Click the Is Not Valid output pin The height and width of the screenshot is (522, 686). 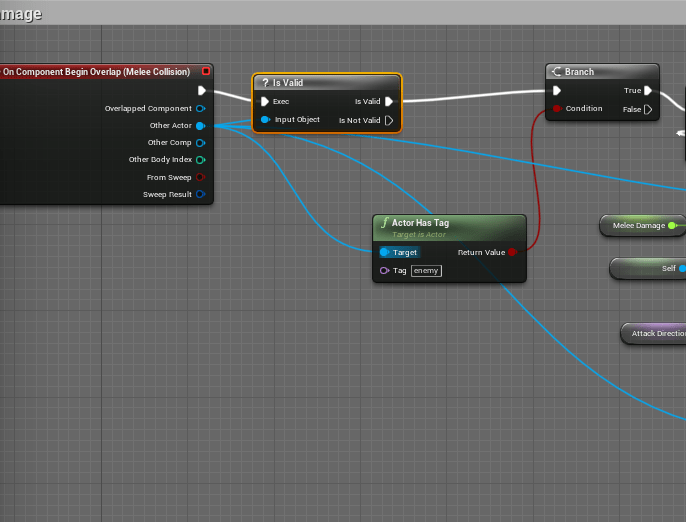coord(389,120)
